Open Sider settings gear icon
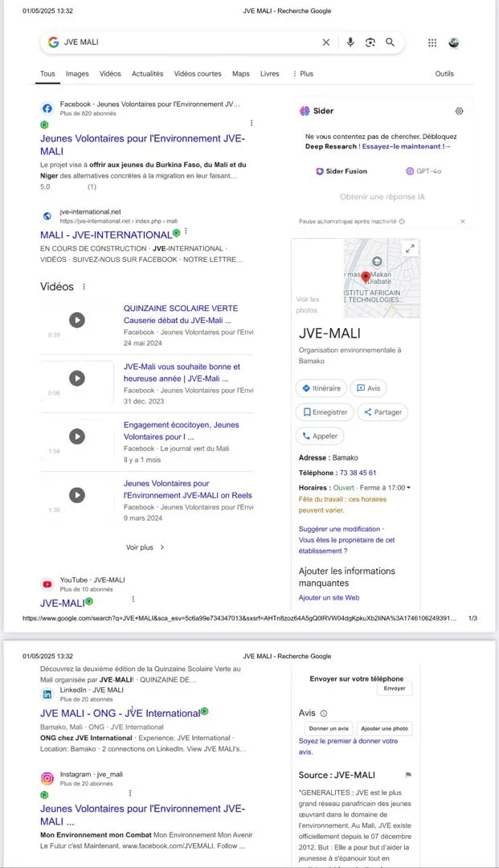 (459, 111)
